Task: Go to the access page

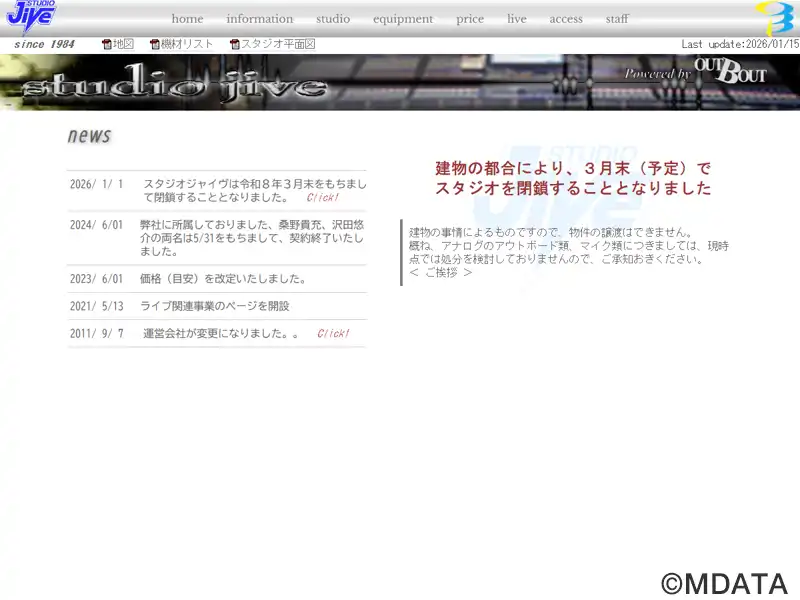Action: pyautogui.click(x=566, y=19)
